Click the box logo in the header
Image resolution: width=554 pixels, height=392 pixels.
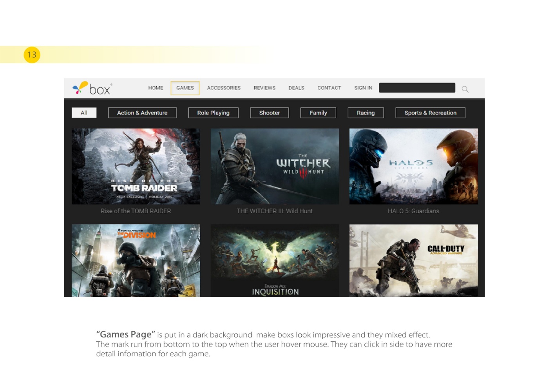92,88
